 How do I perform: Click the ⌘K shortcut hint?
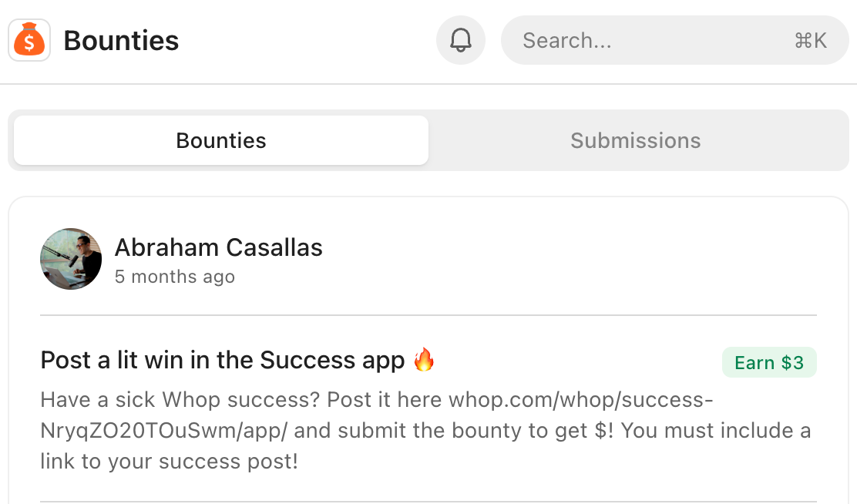tap(810, 41)
